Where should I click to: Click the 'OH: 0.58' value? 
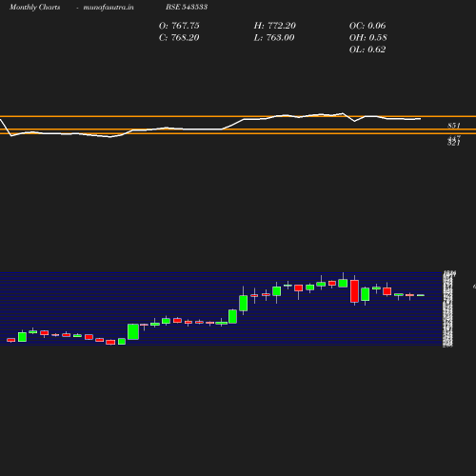[367, 38]
